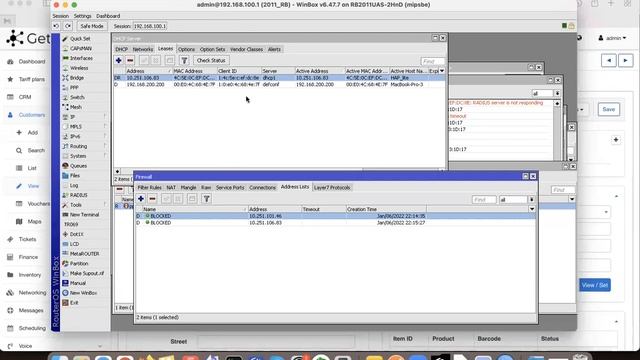Viewport: 640px width, 360px height.
Task: Open New WinBox
Action: [83, 293]
